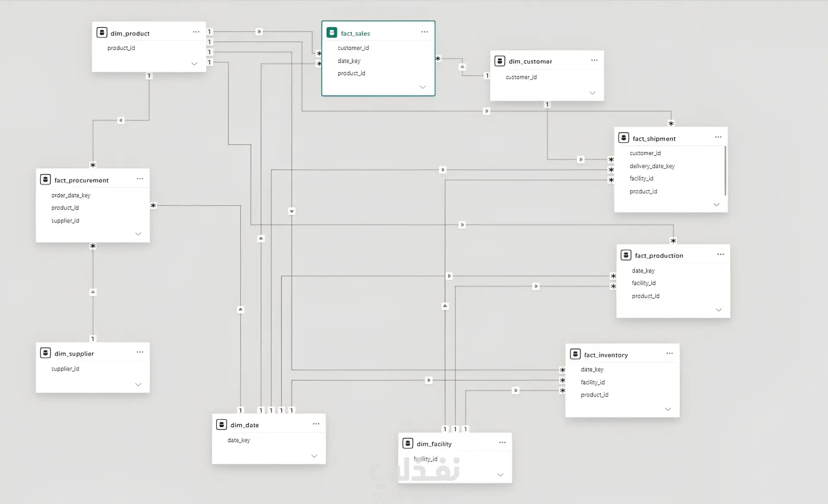Expand the fact_procurement table card
This screenshot has width=828, height=504.
pyautogui.click(x=138, y=234)
